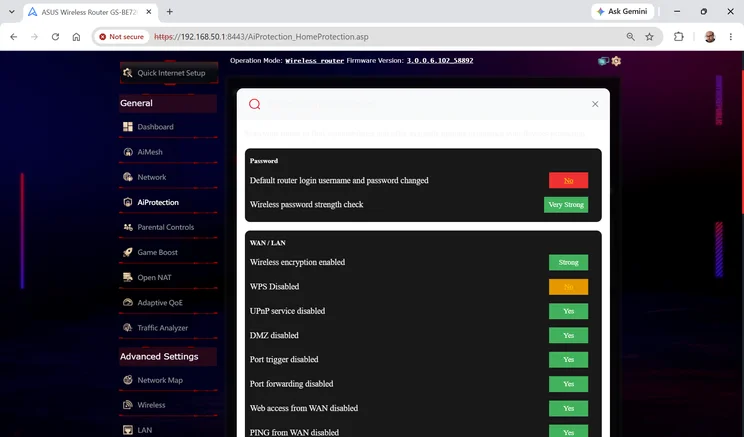The width and height of the screenshot is (744, 437).
Task: Click 'Wireless encryption enabled' text
Action: [x=298, y=262]
